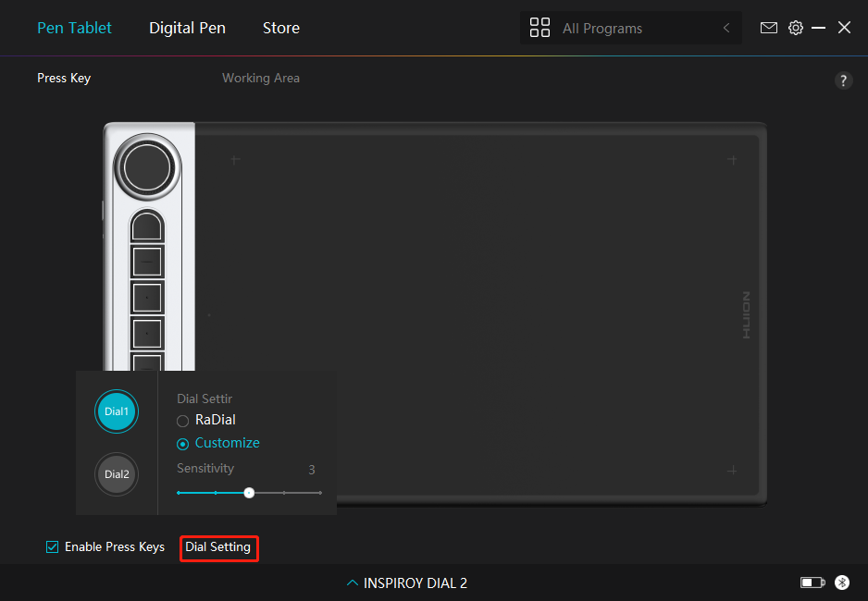This screenshot has width=868, height=601.
Task: Open the Store tab
Action: (x=281, y=28)
